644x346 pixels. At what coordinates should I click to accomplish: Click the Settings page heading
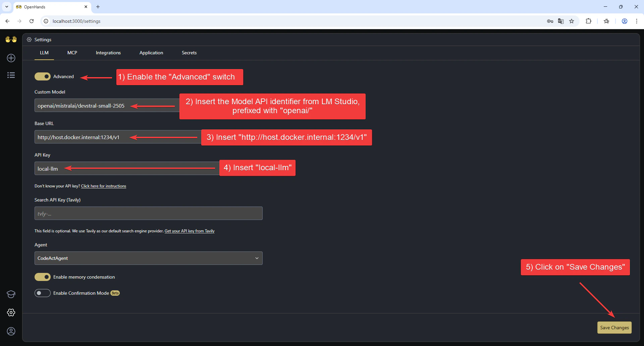[x=43, y=40]
